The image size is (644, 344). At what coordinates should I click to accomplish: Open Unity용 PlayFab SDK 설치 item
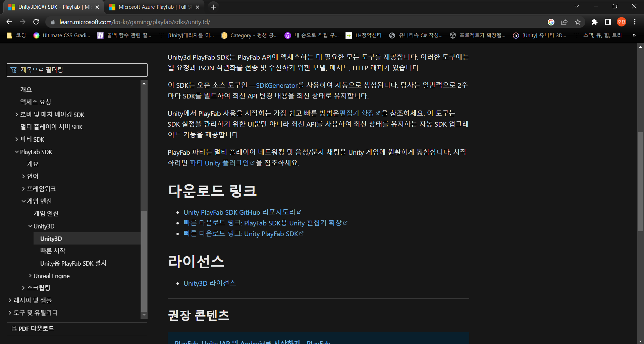tap(73, 263)
